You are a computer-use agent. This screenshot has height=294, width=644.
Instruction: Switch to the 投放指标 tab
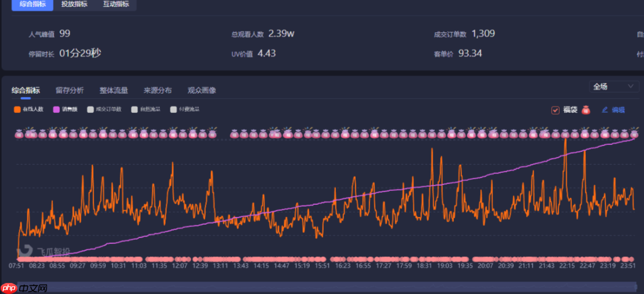click(74, 5)
